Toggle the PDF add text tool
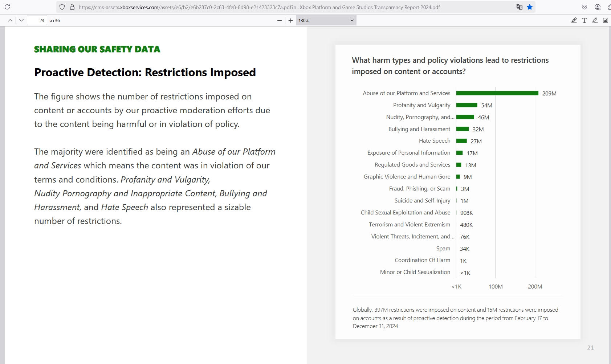Image resolution: width=611 pixels, height=364 pixels. click(x=584, y=20)
